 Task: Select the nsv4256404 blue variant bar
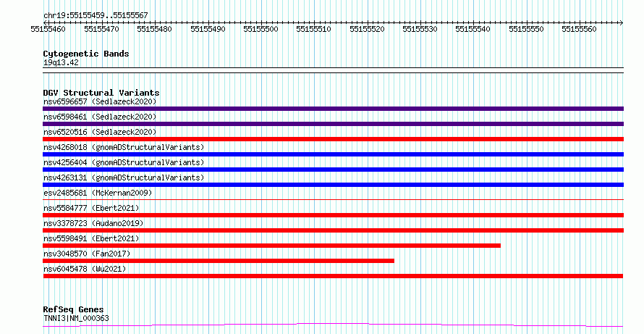pyautogui.click(x=333, y=170)
